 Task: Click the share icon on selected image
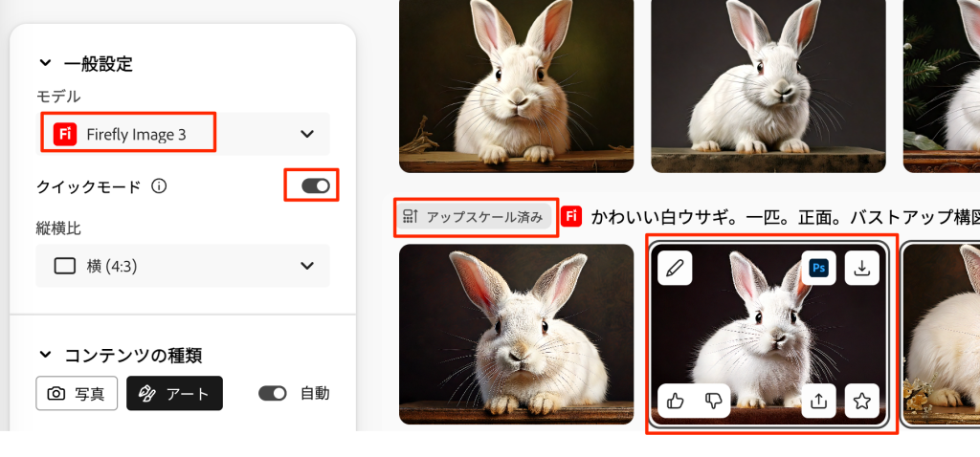818,401
